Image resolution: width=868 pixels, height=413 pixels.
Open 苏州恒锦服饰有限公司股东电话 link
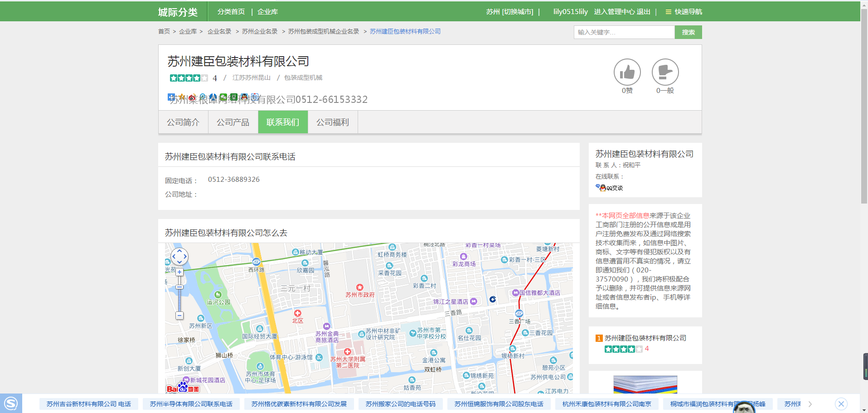click(499, 404)
